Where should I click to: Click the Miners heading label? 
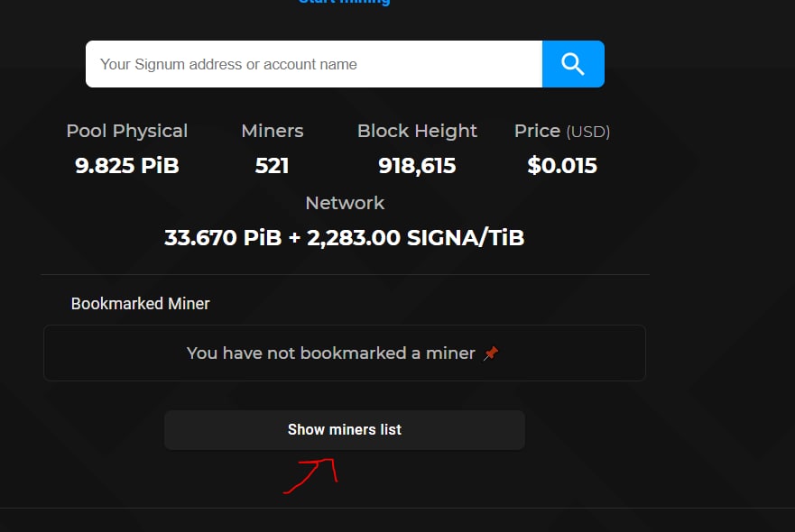coord(273,131)
